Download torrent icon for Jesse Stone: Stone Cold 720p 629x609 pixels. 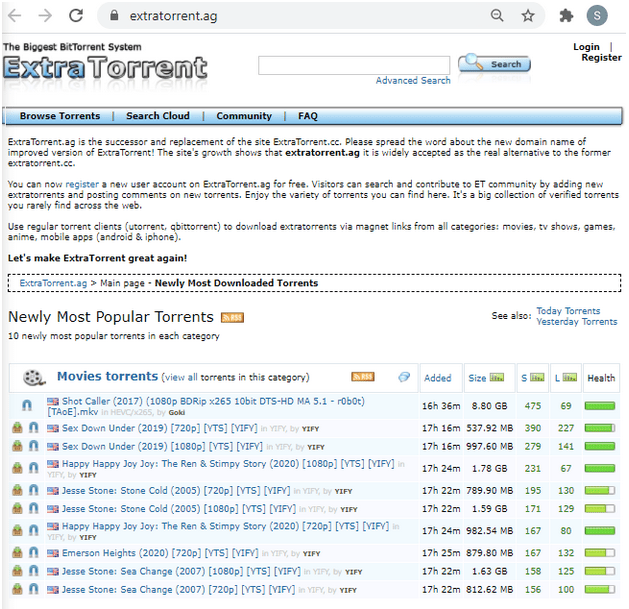click(x=17, y=490)
